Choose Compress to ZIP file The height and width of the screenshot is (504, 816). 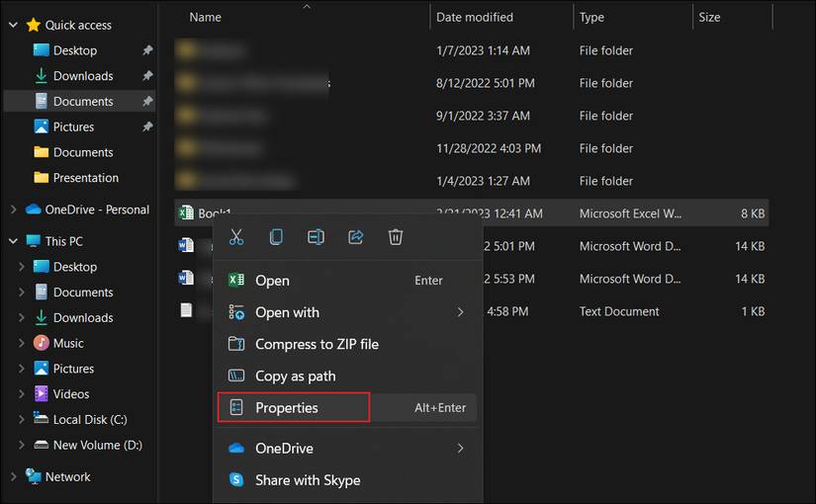point(317,344)
